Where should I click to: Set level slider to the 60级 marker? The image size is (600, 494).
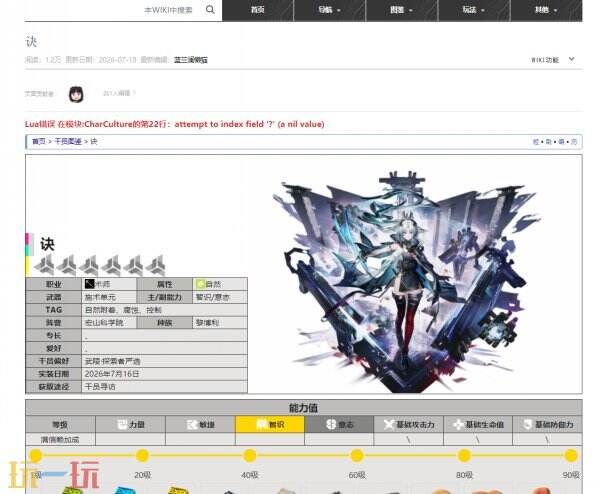pyautogui.click(x=357, y=455)
